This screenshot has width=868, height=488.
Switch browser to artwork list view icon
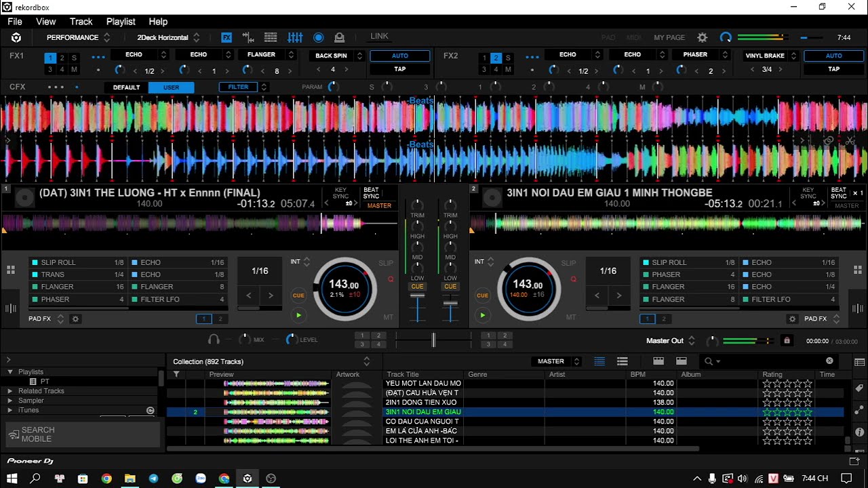click(622, 361)
